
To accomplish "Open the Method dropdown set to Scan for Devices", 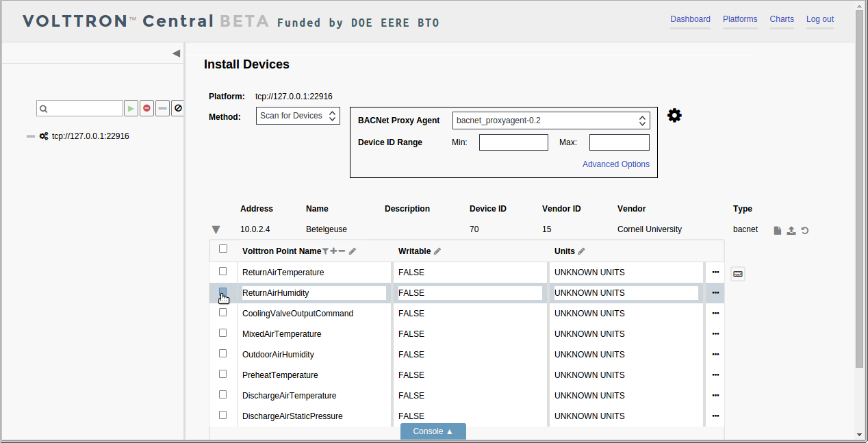I will 298,116.
